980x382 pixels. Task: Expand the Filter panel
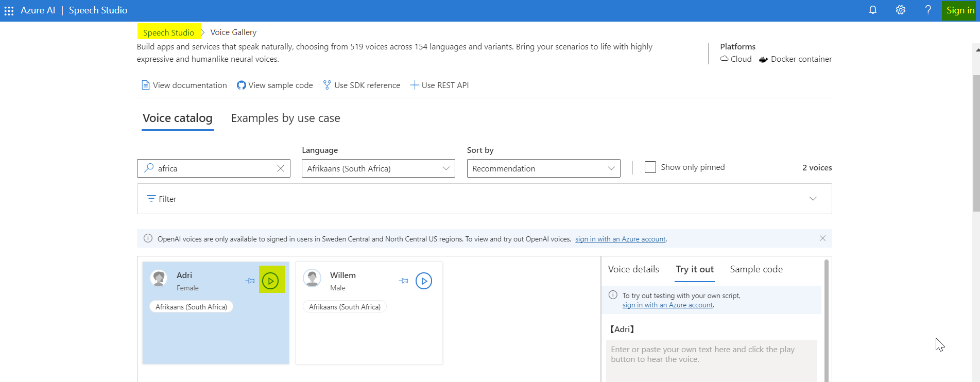(485, 199)
